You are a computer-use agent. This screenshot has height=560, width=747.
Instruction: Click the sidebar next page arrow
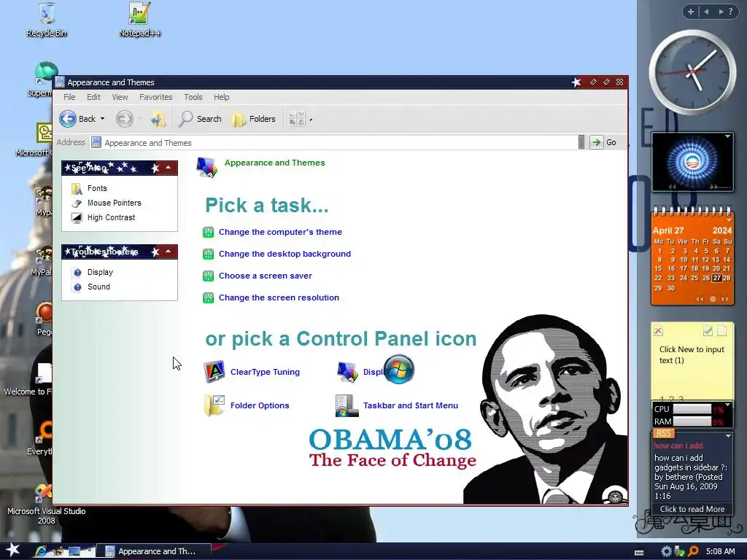[721, 12]
